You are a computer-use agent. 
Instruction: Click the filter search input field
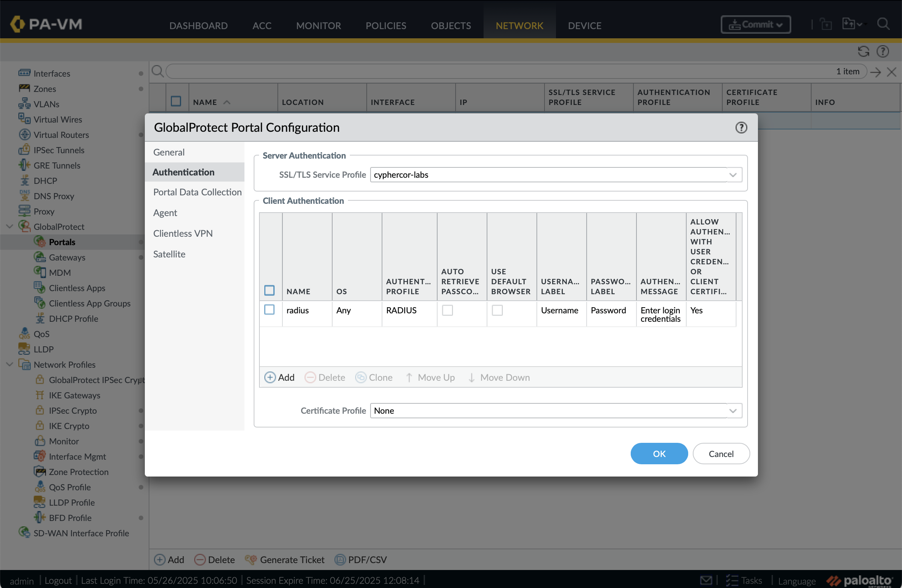[516, 71]
